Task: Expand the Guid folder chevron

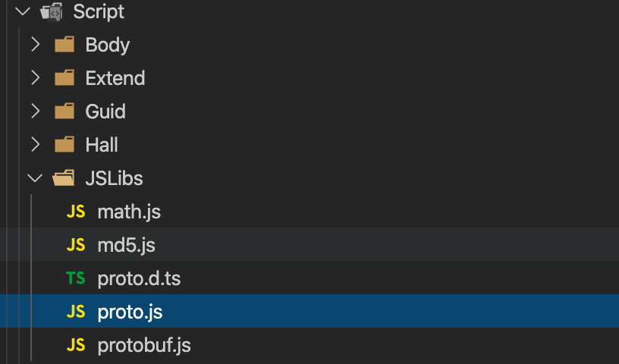Action: coord(35,111)
